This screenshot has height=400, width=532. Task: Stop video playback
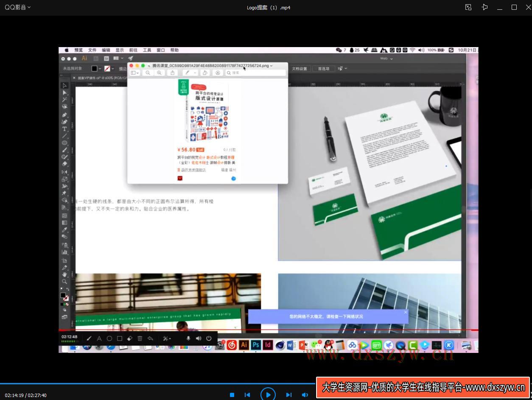point(232,395)
